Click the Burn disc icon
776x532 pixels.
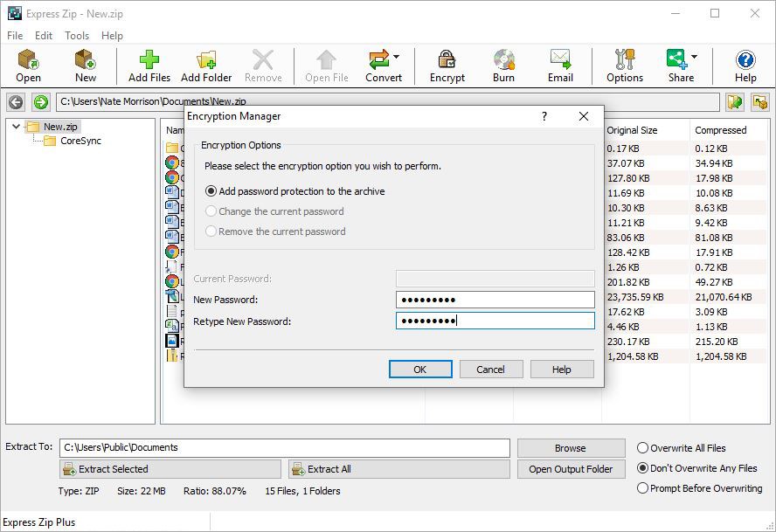504,60
